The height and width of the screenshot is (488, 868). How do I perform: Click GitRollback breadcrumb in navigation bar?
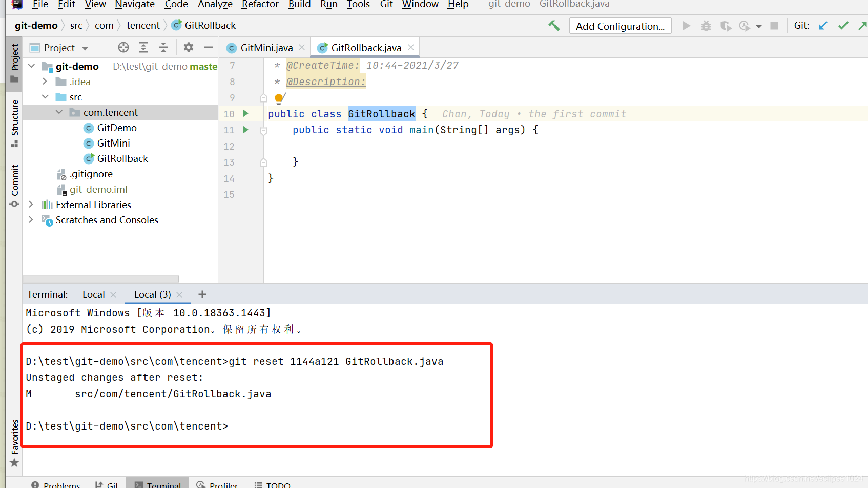204,26
